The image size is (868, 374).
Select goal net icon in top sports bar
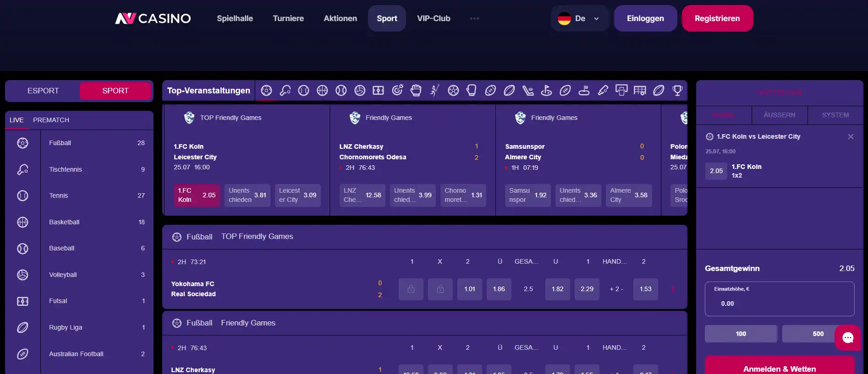pos(640,90)
